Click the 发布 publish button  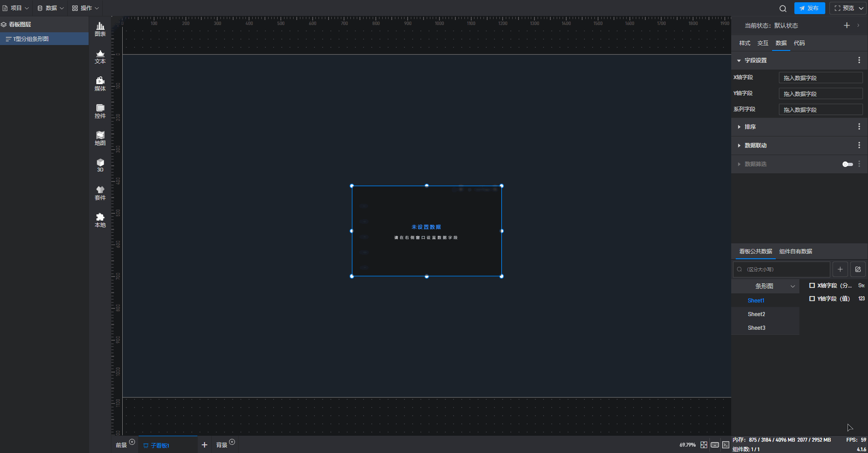coord(809,8)
